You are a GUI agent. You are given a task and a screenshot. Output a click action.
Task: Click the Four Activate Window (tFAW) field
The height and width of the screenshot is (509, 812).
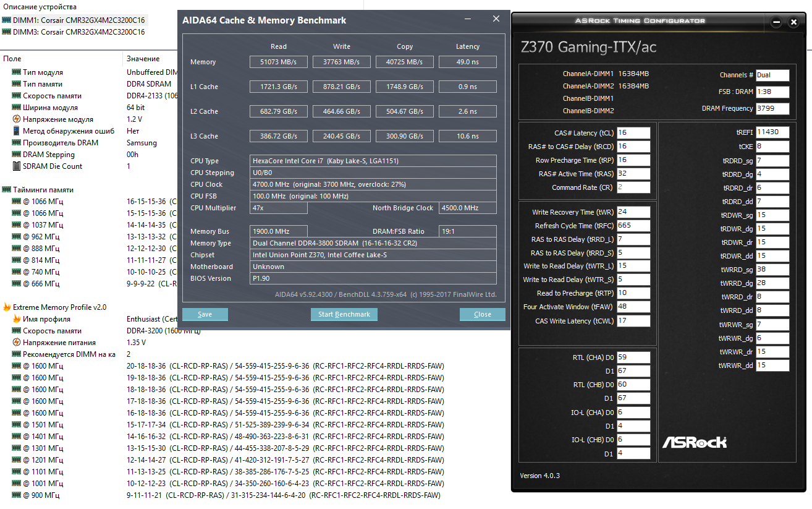pyautogui.click(x=633, y=307)
